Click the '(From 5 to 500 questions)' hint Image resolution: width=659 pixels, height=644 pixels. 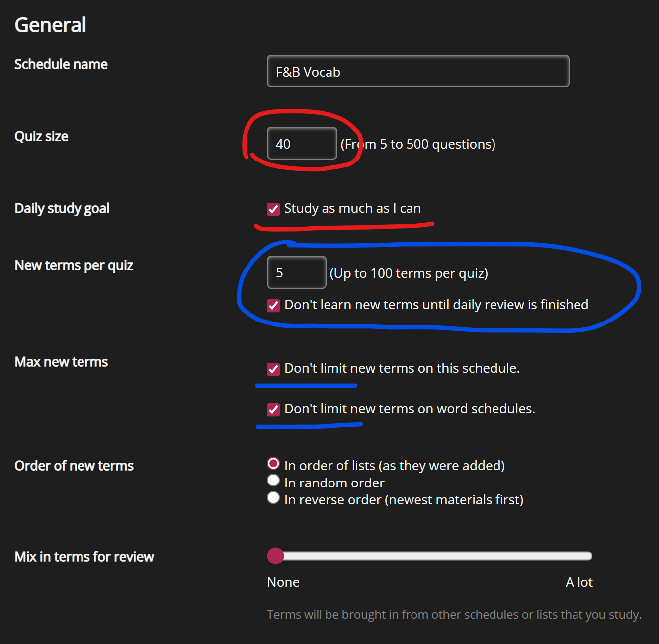tap(418, 144)
